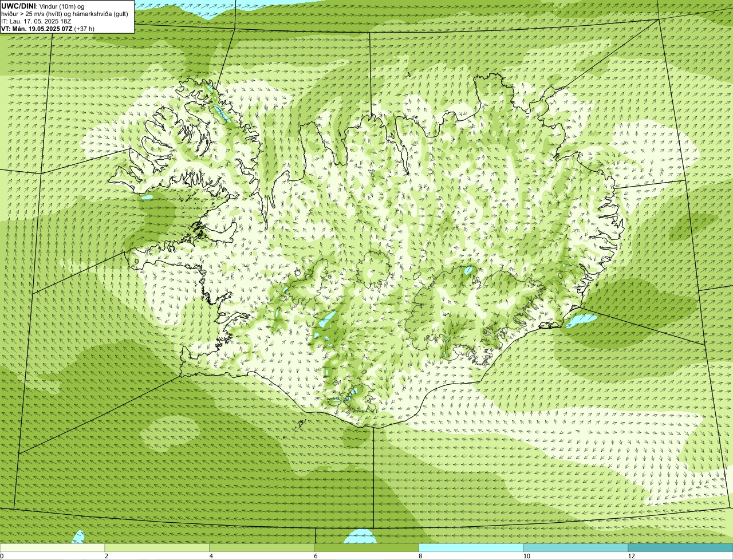Click the 6–8 m/s dark green legend swatch
This screenshot has height=560, width=733.
click(366, 548)
